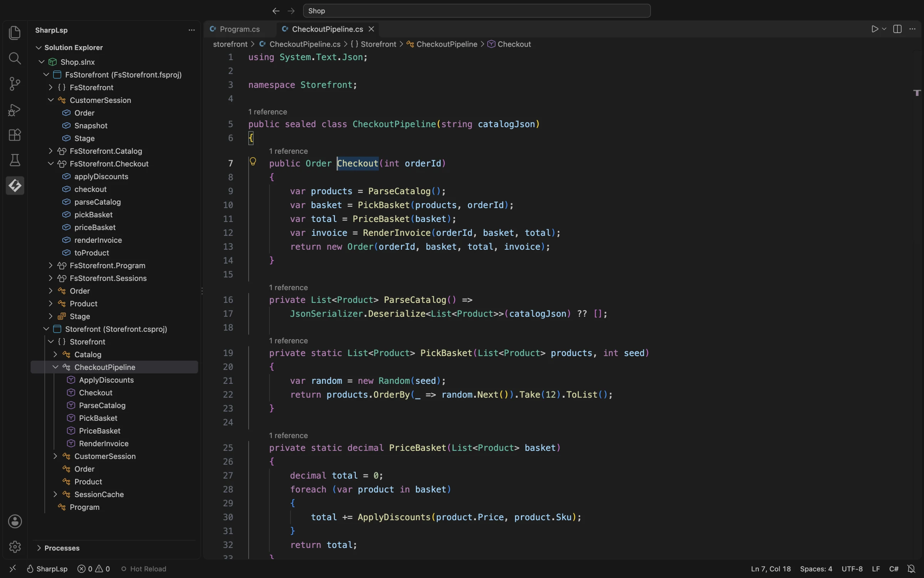
Task: Open the Explorer view in activity bar
Action: 15,33
